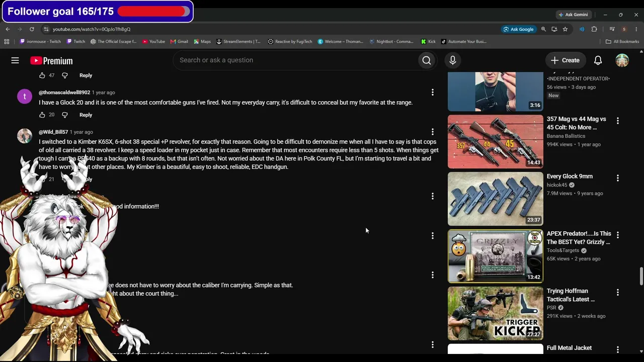Open 'Trying Hoffman Tactical's Latest' title
This screenshot has height=362, width=644.
point(571,295)
